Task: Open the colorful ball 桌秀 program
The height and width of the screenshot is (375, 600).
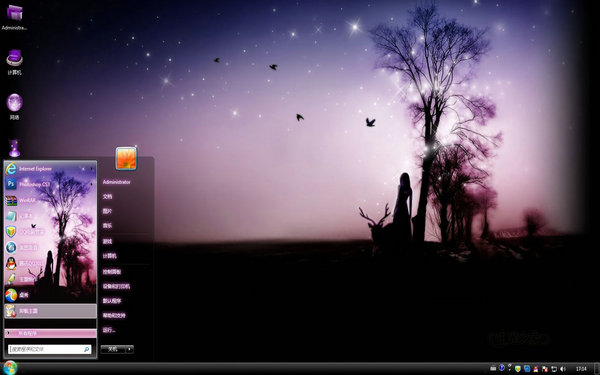Action: pyautogui.click(x=50, y=295)
